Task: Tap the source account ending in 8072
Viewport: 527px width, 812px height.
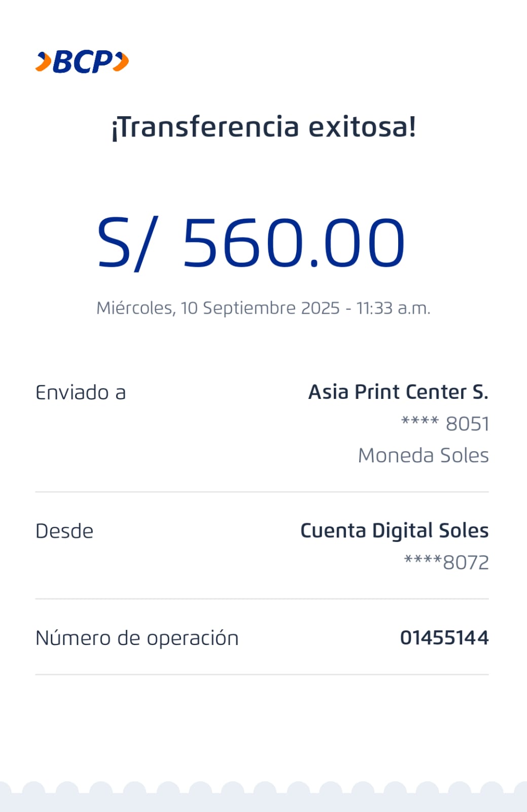Action: click(446, 562)
